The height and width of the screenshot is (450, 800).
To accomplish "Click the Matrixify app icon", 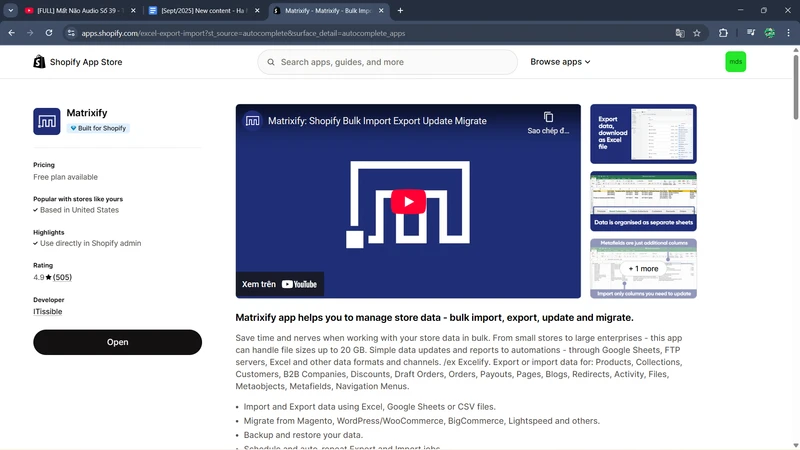I will click(x=46, y=121).
